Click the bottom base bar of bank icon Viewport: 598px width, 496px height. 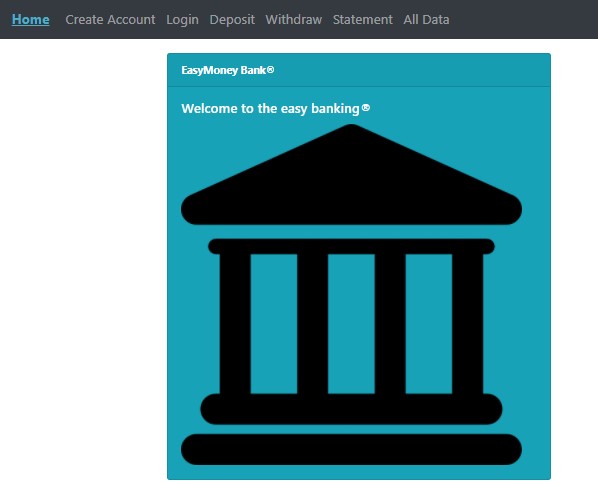tap(351, 449)
